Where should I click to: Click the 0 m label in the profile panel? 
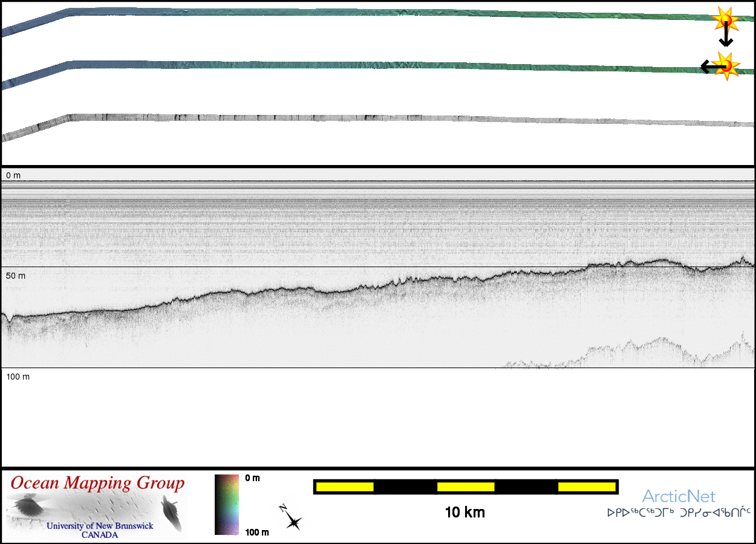click(x=13, y=175)
